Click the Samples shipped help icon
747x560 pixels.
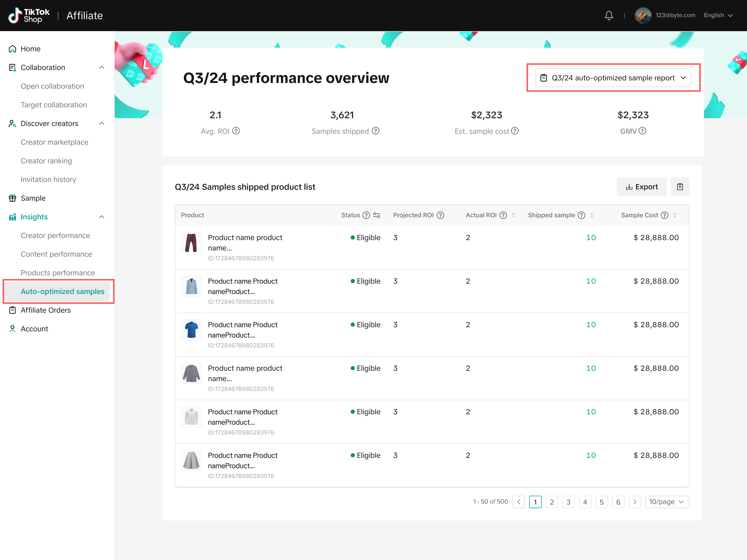376,131
